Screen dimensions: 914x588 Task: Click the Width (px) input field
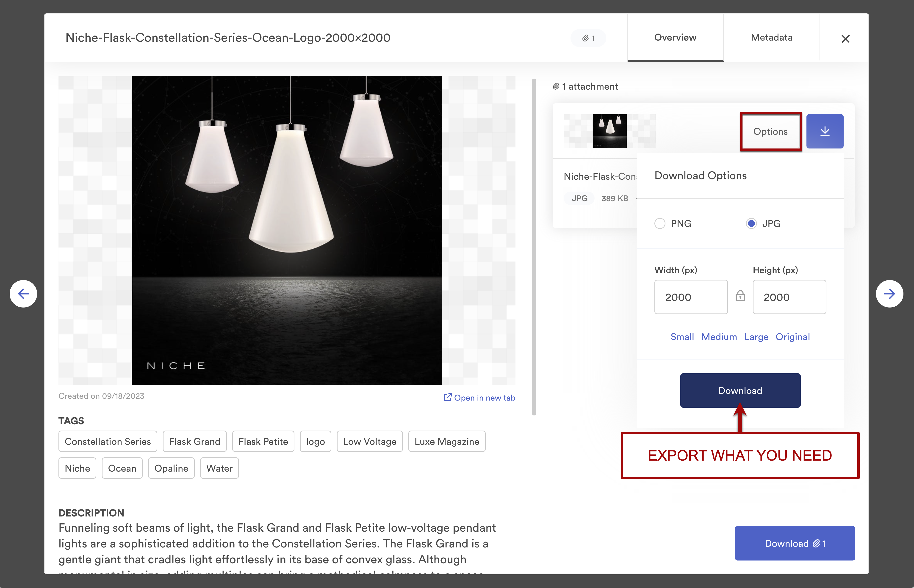tap(691, 297)
